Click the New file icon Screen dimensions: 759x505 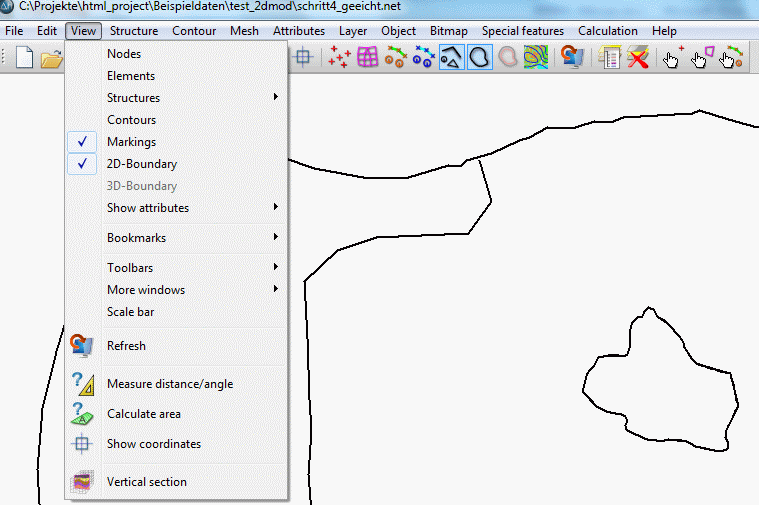pos(24,58)
